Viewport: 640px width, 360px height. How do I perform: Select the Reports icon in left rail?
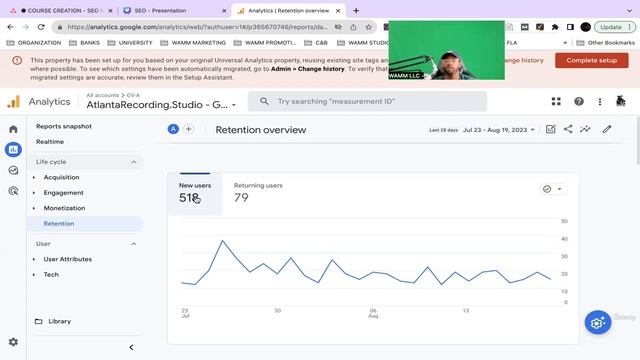[13, 149]
